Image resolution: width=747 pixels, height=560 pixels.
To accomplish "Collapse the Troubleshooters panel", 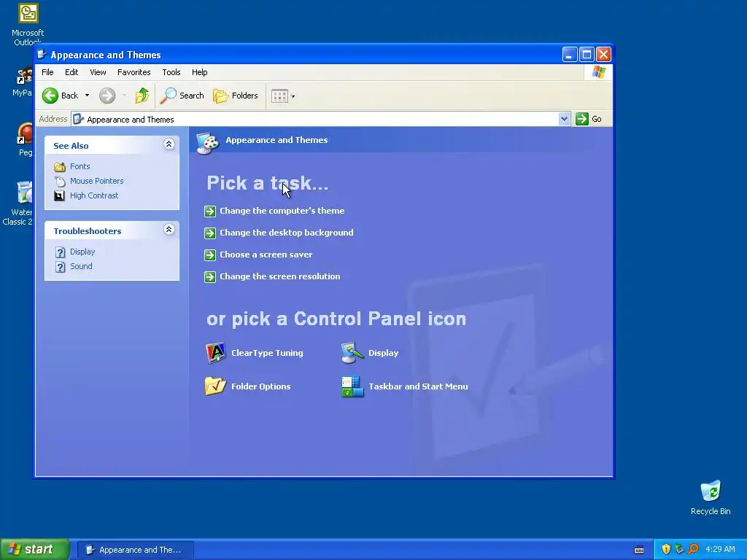I will pos(169,230).
